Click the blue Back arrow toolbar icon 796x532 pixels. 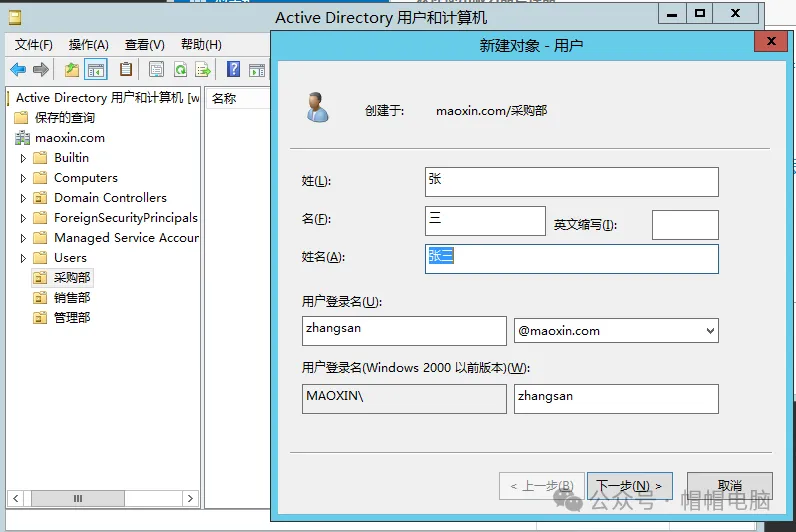click(x=18, y=69)
